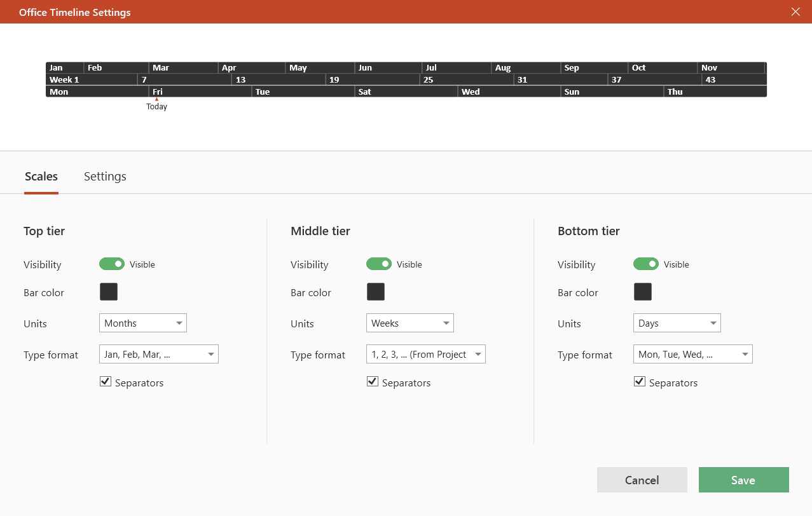Image resolution: width=812 pixels, height=516 pixels.
Task: Click the Bottom tier heading
Action: [x=589, y=231]
